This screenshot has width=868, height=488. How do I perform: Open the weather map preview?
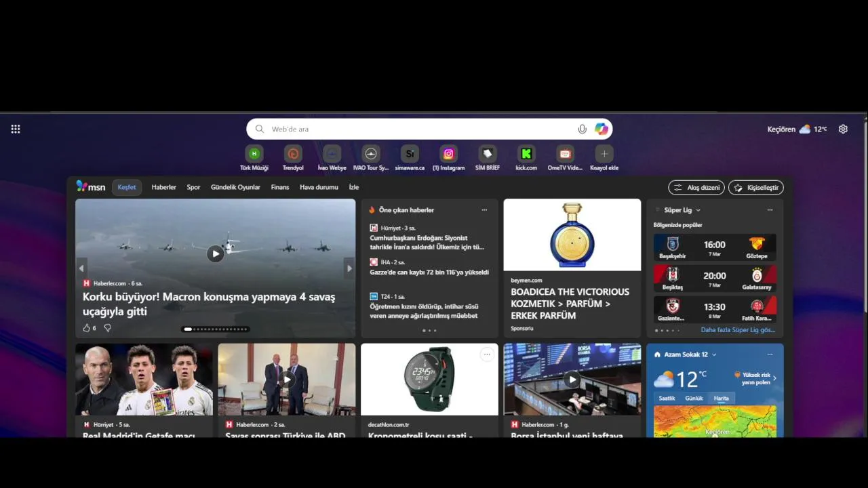click(x=715, y=422)
